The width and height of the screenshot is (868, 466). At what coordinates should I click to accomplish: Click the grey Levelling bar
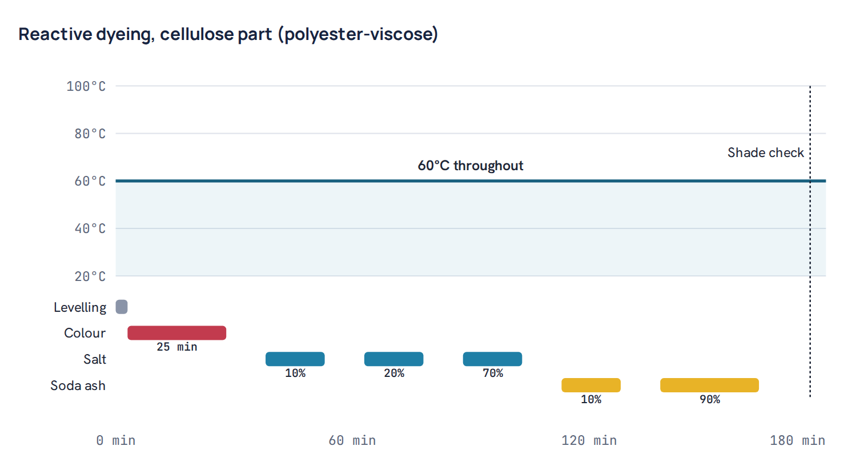click(x=122, y=307)
